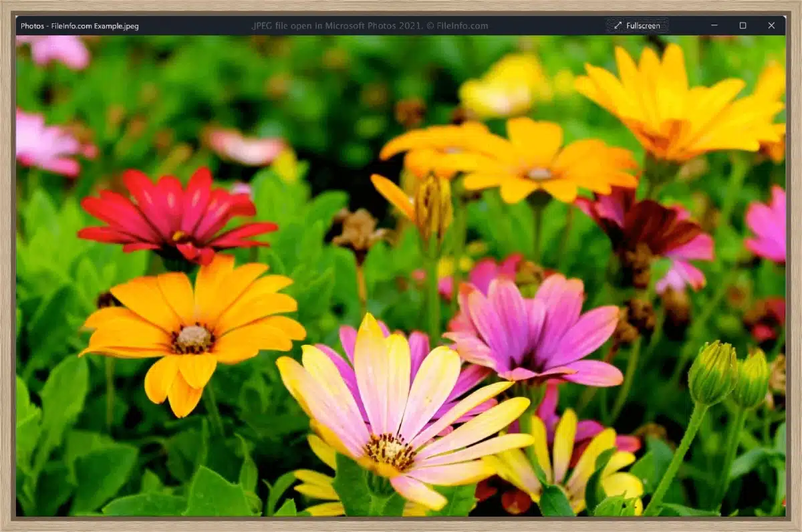Maximize the Photos window
Screen dimensions: 802x532
pos(743,26)
